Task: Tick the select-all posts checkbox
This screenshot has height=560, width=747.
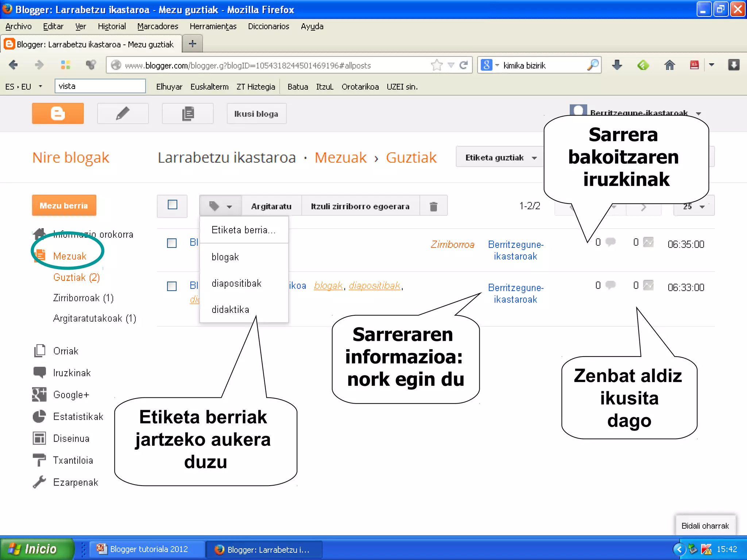Action: tap(172, 205)
